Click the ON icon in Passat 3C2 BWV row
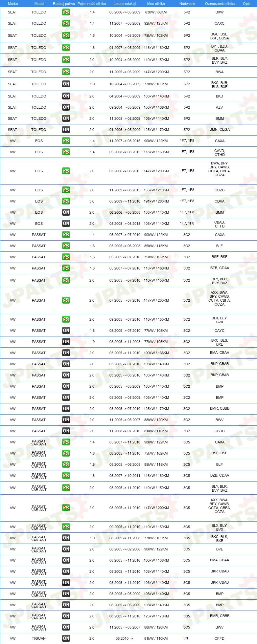The width and height of the screenshot is (257, 644). click(x=66, y=420)
